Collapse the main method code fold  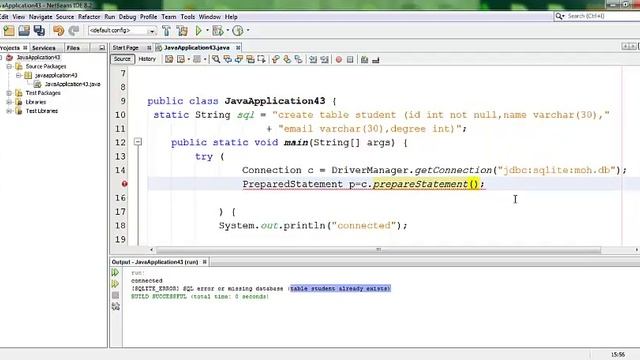[138, 142]
